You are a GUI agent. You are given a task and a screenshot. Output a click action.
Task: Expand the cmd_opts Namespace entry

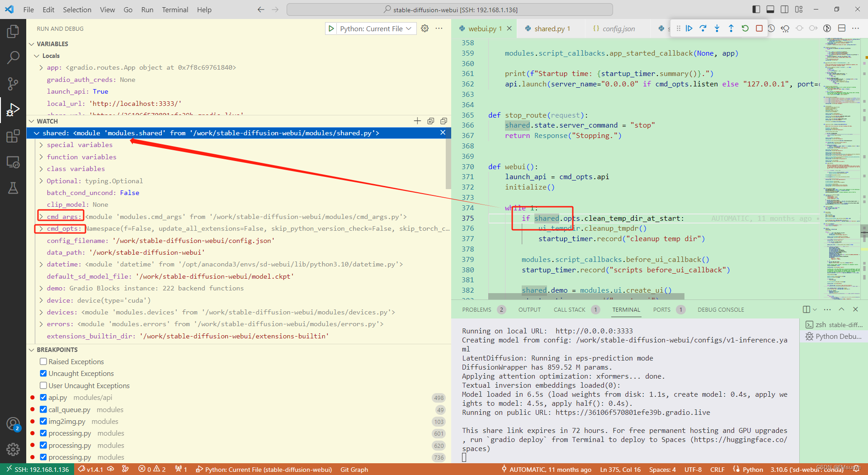(41, 228)
